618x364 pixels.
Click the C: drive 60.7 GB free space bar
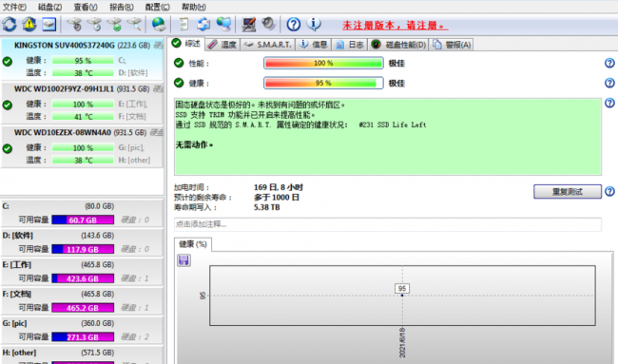83,220
